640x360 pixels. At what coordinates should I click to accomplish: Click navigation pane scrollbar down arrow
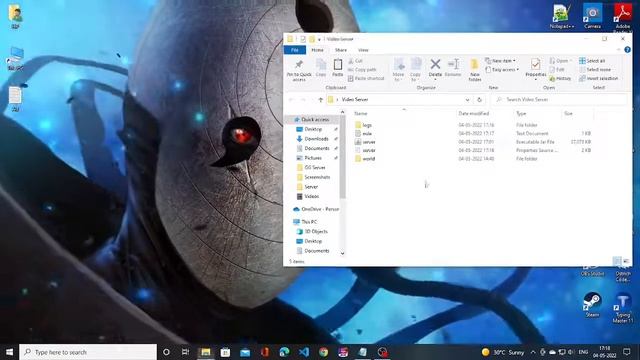(x=342, y=253)
